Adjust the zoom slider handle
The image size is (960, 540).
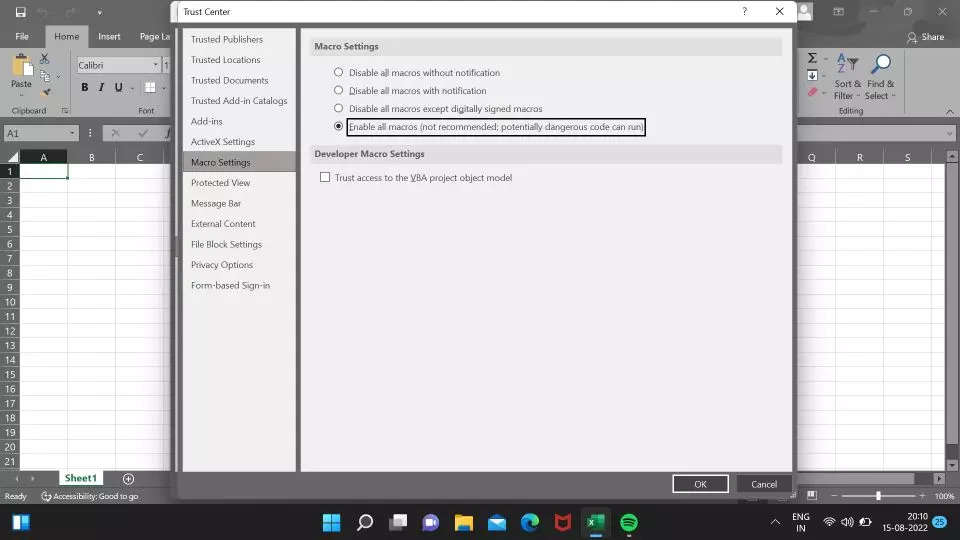[x=878, y=496]
